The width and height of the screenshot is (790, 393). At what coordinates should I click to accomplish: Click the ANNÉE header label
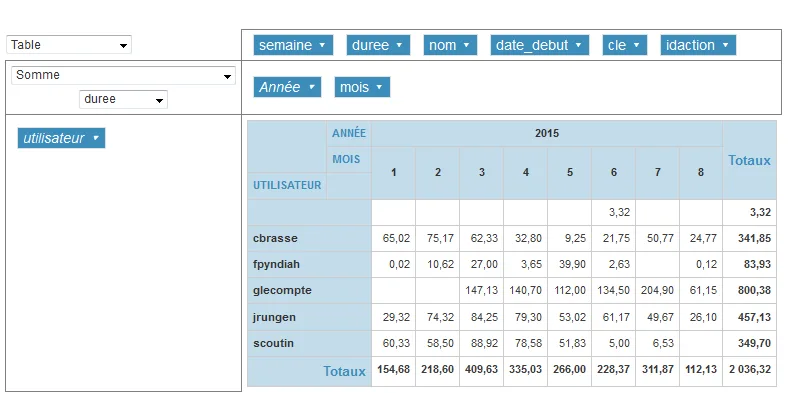tap(349, 134)
